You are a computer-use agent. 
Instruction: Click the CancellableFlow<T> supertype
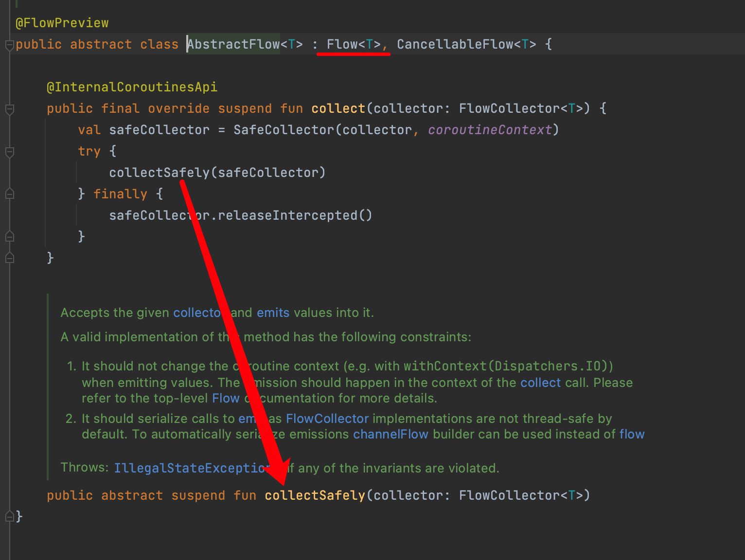466,44
